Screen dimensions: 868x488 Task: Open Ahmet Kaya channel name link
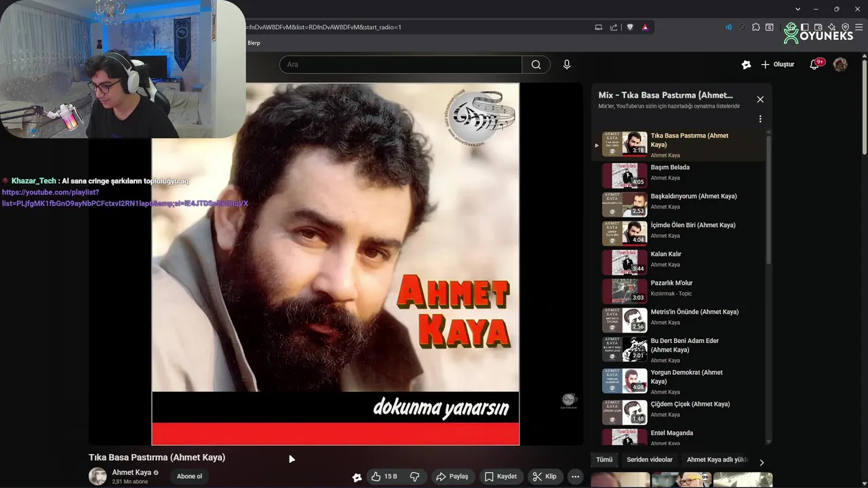(132, 472)
